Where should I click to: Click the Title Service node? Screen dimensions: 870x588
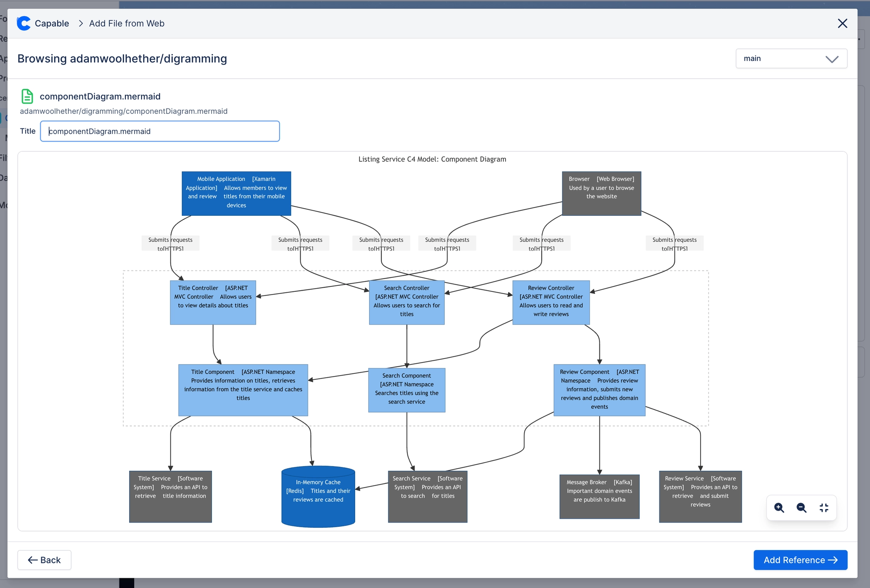[170, 497]
